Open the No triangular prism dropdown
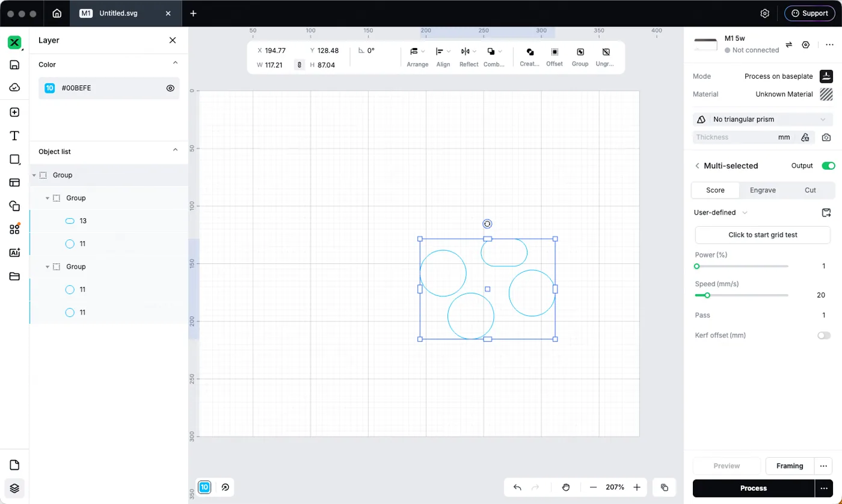This screenshot has height=504, width=842. click(x=763, y=119)
